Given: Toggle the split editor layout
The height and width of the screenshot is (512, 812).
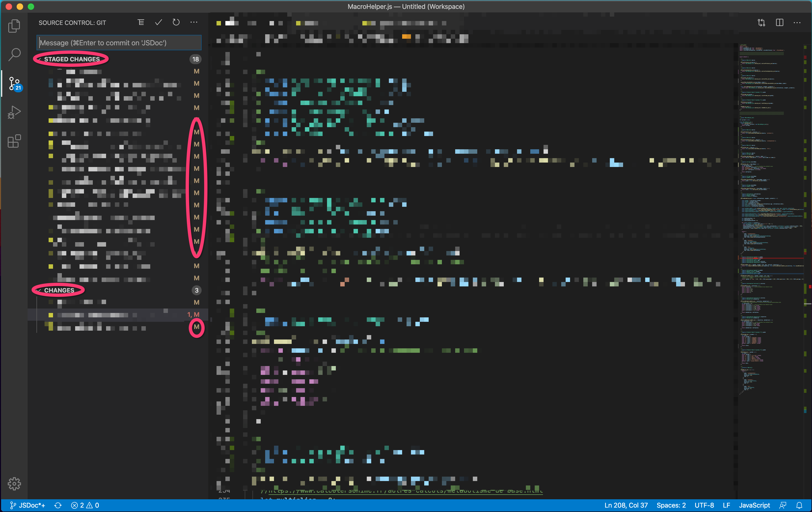Looking at the screenshot, I should coord(780,23).
